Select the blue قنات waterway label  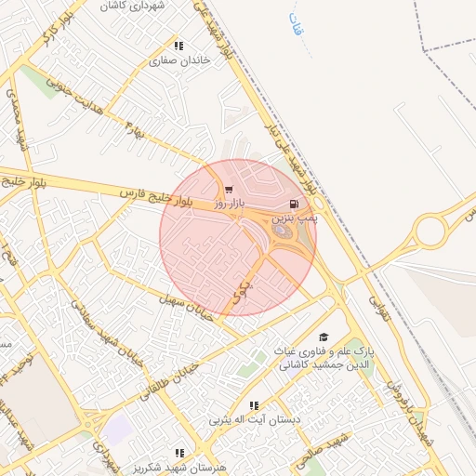click(297, 24)
